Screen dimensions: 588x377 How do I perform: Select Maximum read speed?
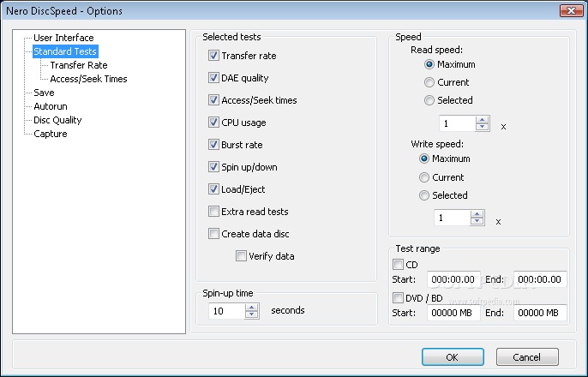click(x=429, y=64)
